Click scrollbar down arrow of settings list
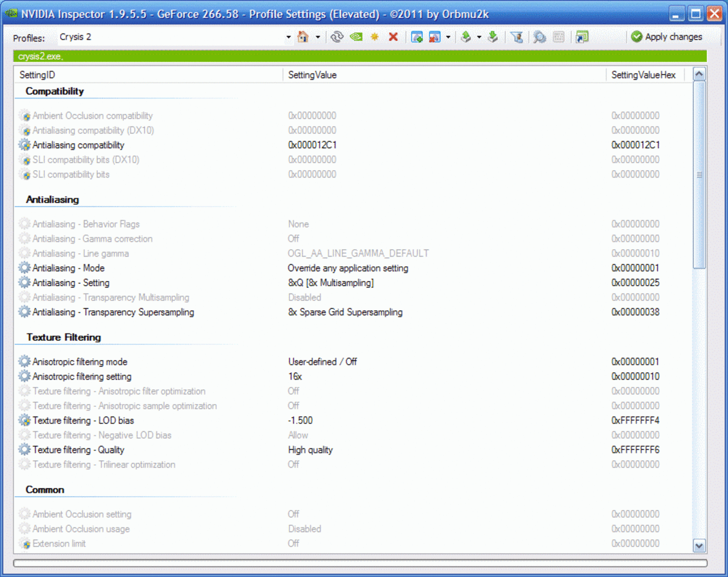 pyautogui.click(x=699, y=546)
